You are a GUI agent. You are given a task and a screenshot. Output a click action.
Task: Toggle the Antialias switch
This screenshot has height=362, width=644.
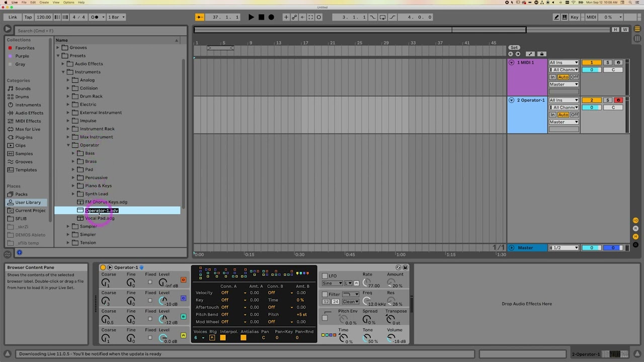[243, 338]
